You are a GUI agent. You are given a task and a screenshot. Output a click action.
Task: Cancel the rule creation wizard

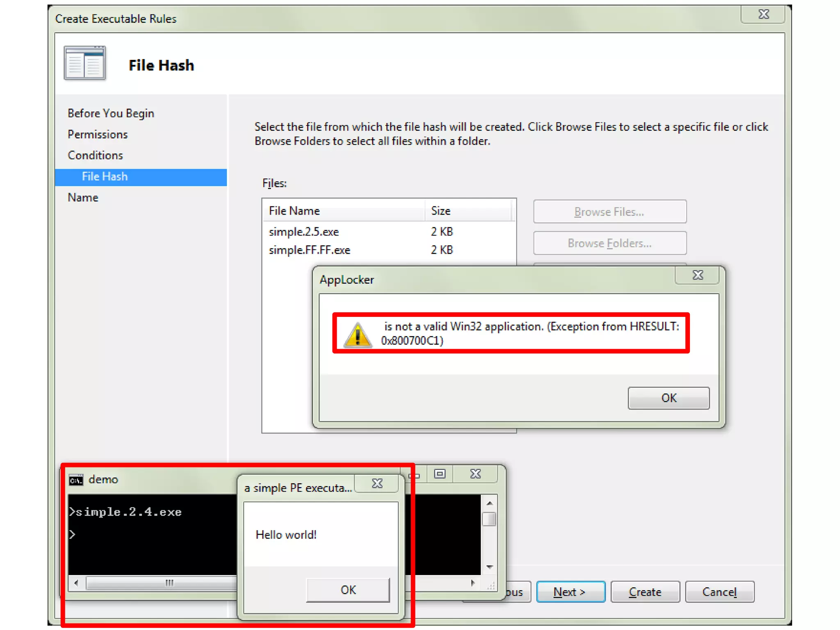point(719,592)
